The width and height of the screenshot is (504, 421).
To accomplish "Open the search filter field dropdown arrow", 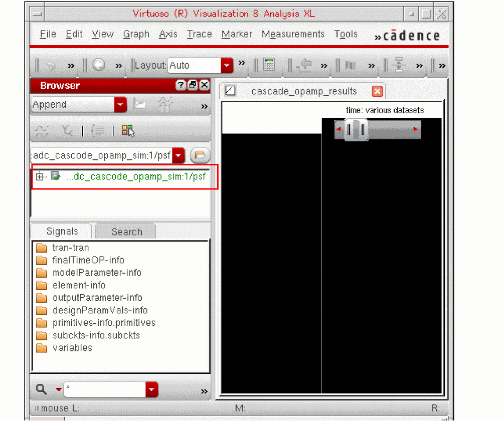I will 152,389.
